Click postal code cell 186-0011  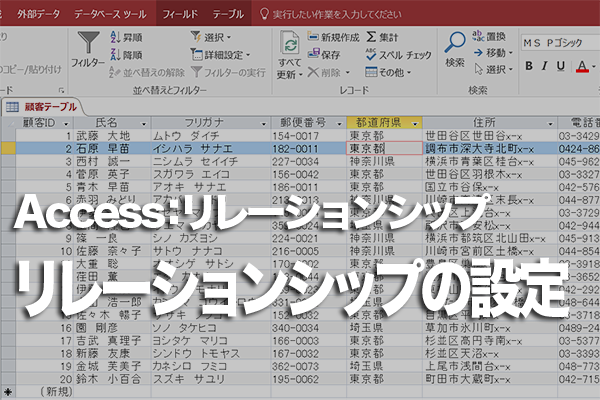[308, 187]
